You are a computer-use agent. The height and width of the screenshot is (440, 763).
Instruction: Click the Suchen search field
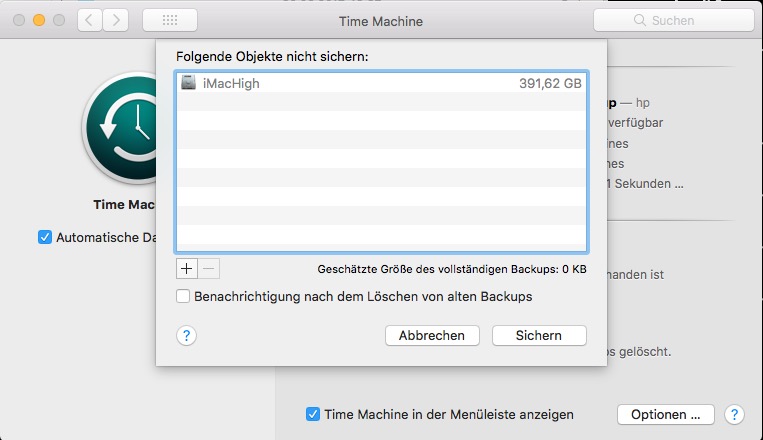point(673,20)
